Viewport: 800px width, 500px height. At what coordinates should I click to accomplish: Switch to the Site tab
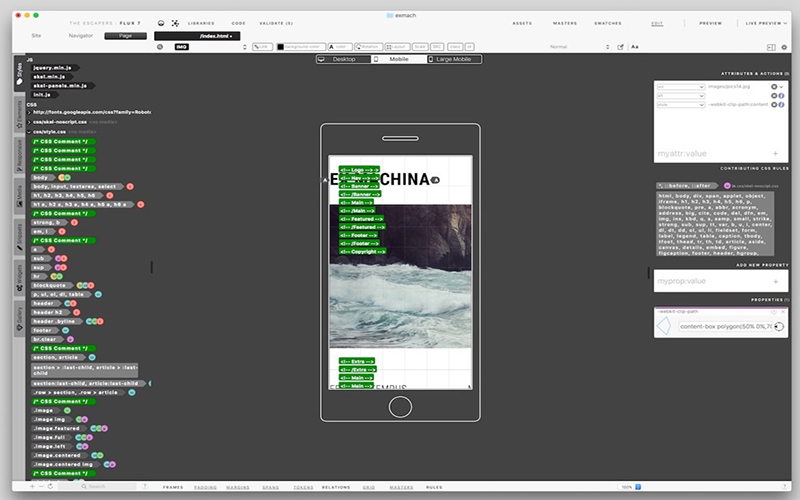pyautogui.click(x=36, y=36)
